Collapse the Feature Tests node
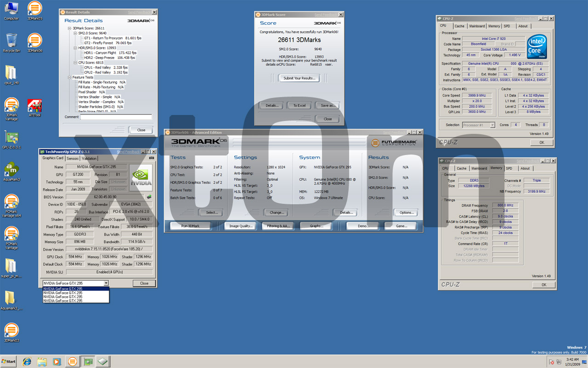Image resolution: width=588 pixels, height=368 pixels. tap(70, 77)
